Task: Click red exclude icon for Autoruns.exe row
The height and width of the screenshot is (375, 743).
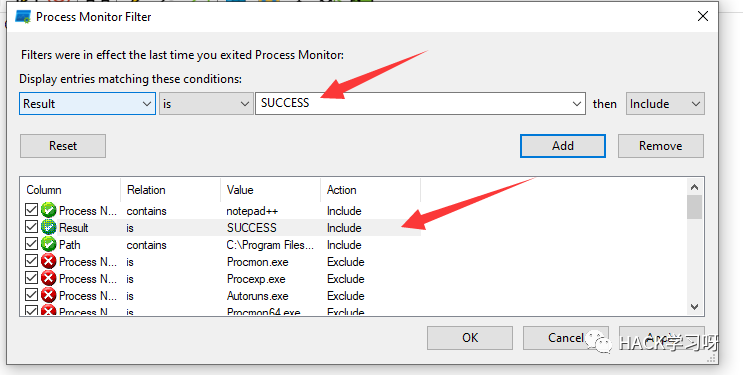Action: 48,295
